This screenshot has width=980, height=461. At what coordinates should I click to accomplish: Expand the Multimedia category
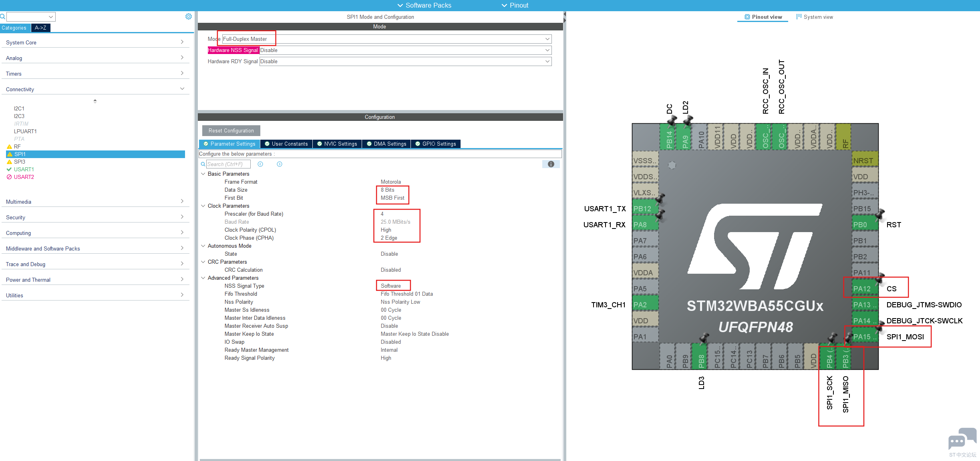[x=95, y=202]
